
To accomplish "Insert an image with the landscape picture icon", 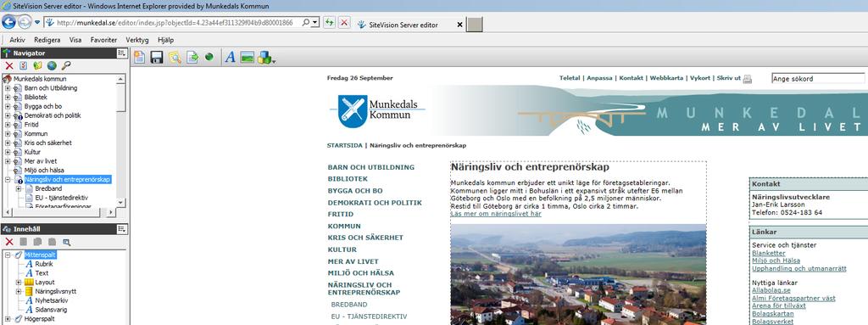I will pyautogui.click(x=247, y=57).
